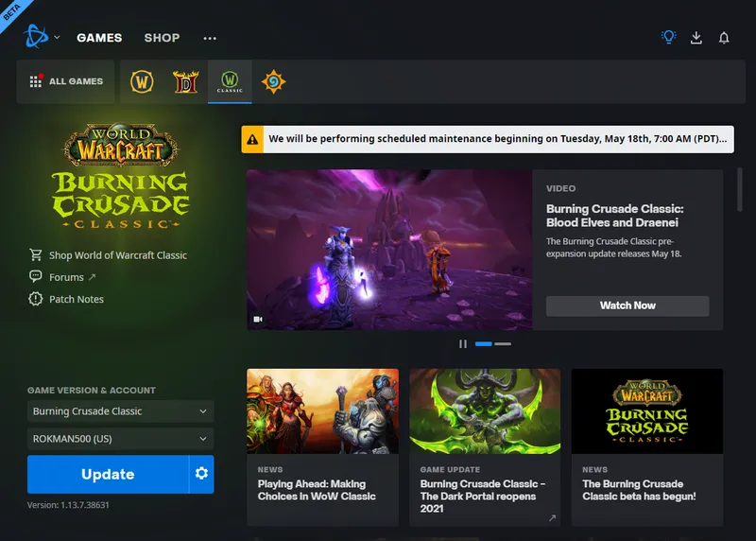Switch to the SHOP tab
Screen dimensions: 756x541
coord(162,38)
